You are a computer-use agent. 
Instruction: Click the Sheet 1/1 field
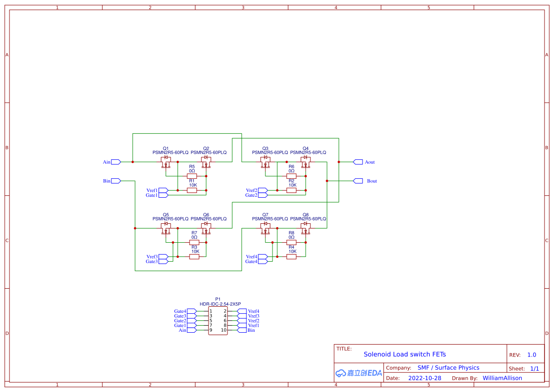tap(526, 368)
